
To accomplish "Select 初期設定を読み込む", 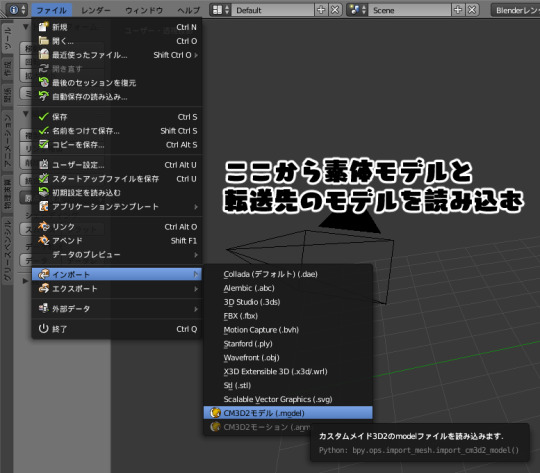I will [x=117, y=192].
